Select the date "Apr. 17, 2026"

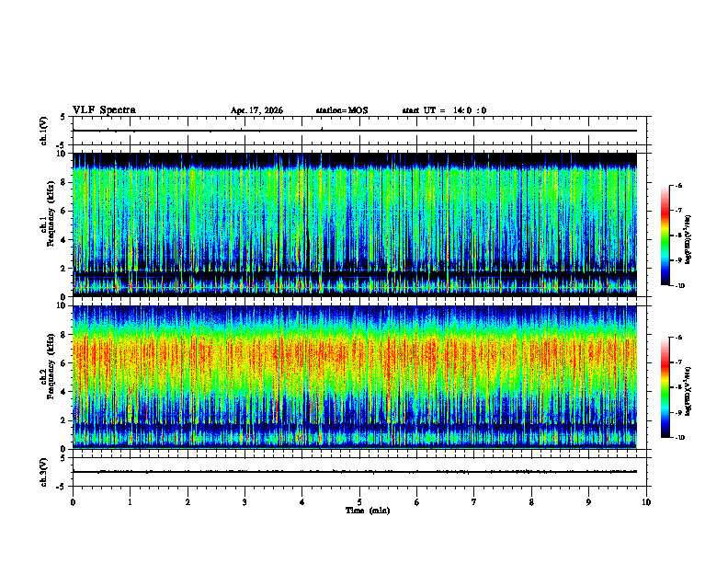(x=256, y=110)
